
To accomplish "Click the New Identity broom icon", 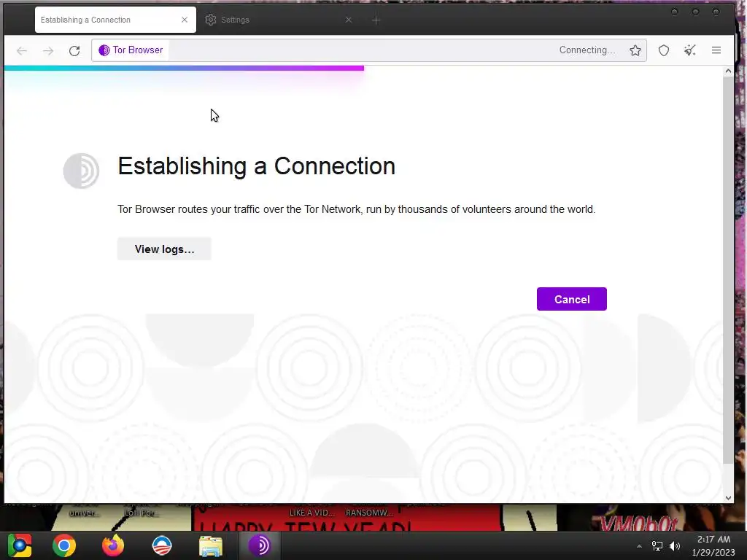I will 690,50.
